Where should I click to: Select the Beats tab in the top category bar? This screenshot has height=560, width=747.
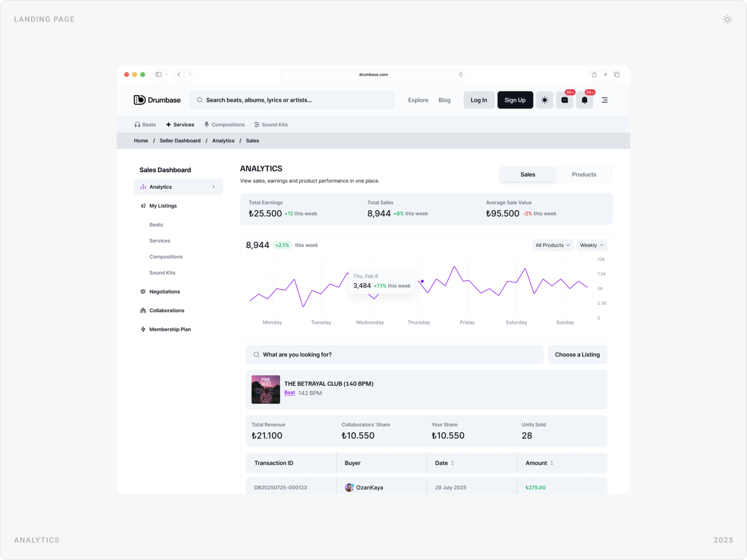click(145, 125)
